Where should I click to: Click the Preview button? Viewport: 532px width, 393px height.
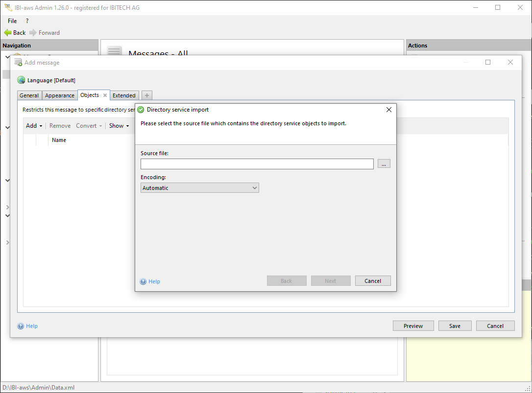[x=413, y=326]
